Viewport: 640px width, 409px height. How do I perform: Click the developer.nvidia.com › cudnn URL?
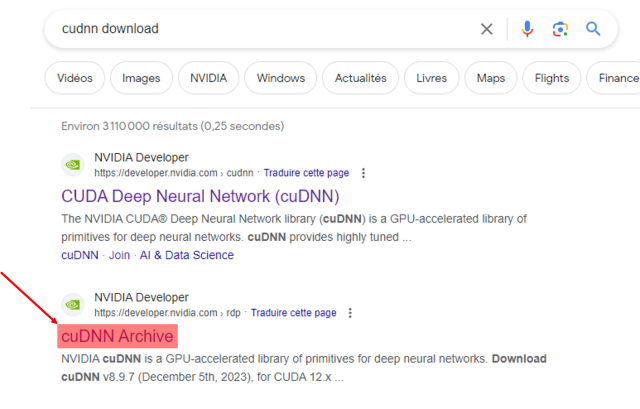[x=174, y=173]
